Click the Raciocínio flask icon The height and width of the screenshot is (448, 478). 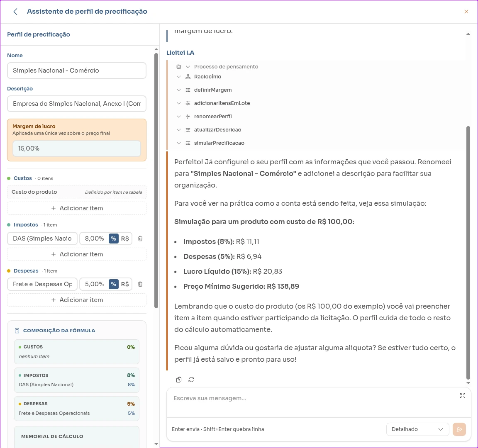(x=188, y=77)
